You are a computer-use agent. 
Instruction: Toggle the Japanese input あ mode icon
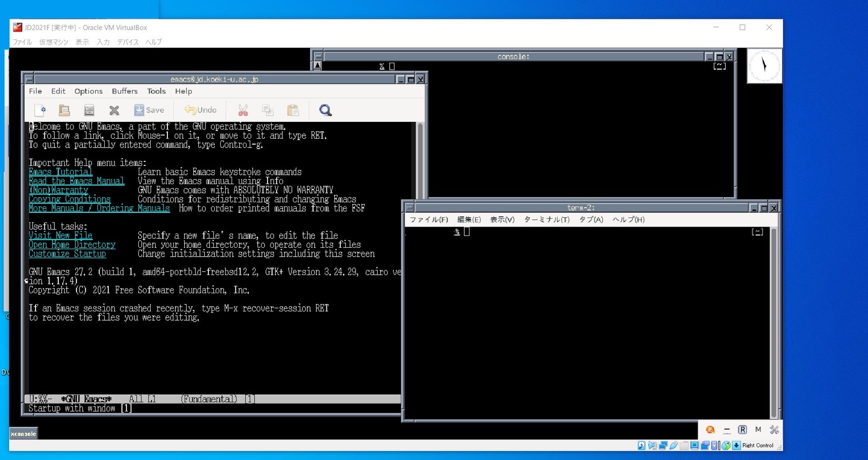coord(710,430)
